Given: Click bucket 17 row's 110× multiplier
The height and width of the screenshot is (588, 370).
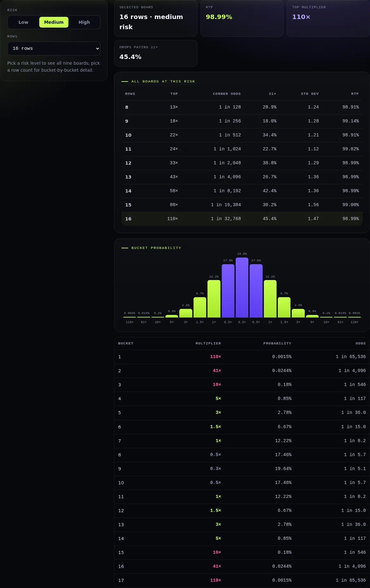Looking at the screenshot, I should pyautogui.click(x=216, y=580).
